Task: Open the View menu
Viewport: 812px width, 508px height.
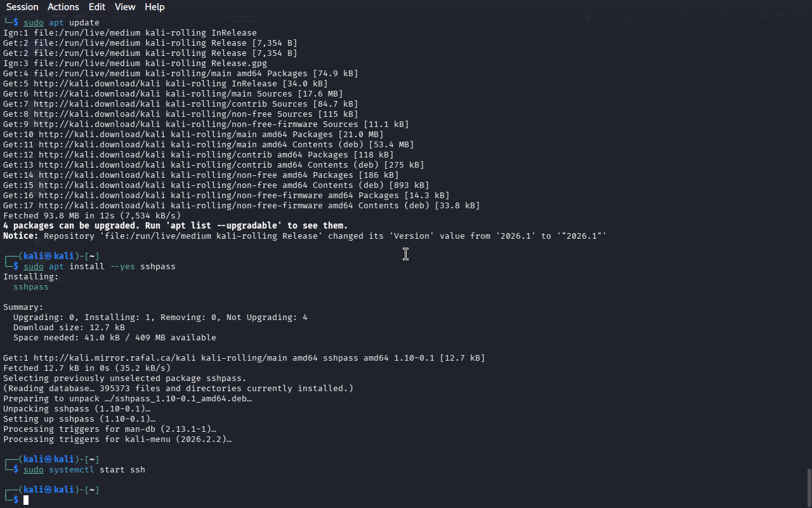Action: click(x=125, y=7)
